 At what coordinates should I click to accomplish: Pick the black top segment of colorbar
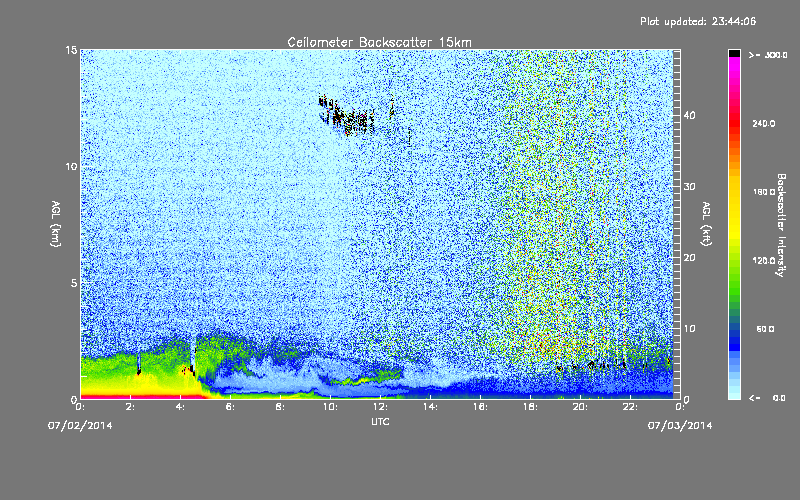(x=734, y=53)
